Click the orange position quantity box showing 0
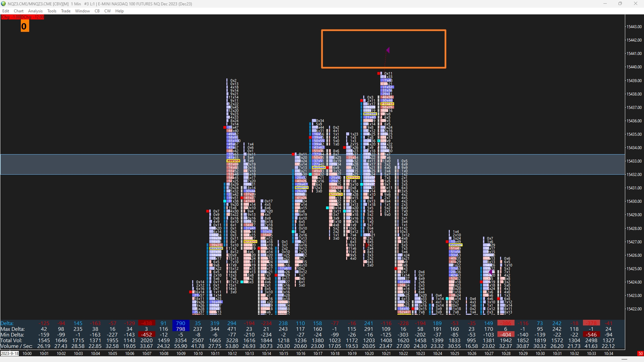The image size is (644, 362). [25, 26]
